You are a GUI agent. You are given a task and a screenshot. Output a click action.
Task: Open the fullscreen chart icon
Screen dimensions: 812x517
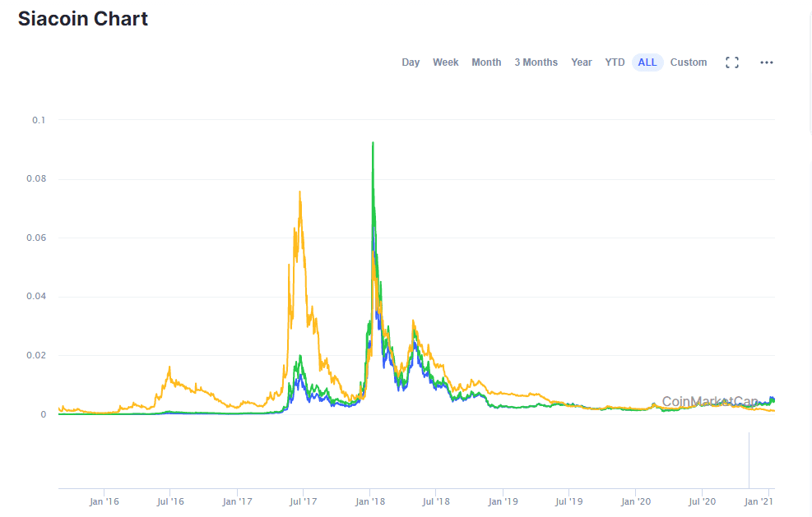tap(731, 62)
